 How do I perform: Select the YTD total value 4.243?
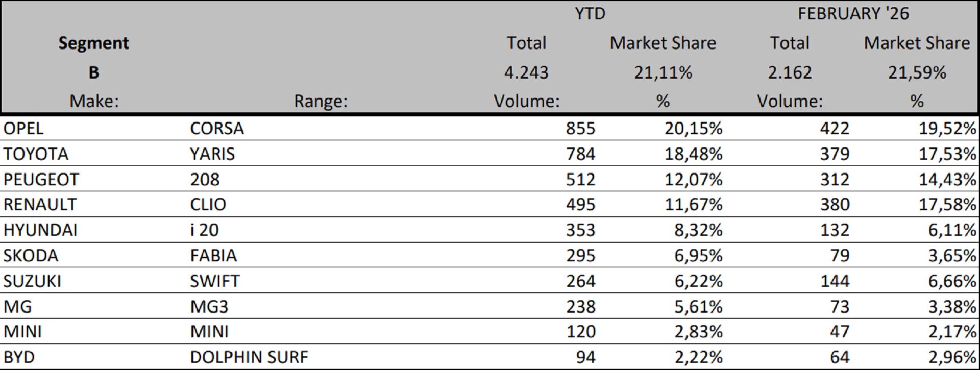(526, 72)
